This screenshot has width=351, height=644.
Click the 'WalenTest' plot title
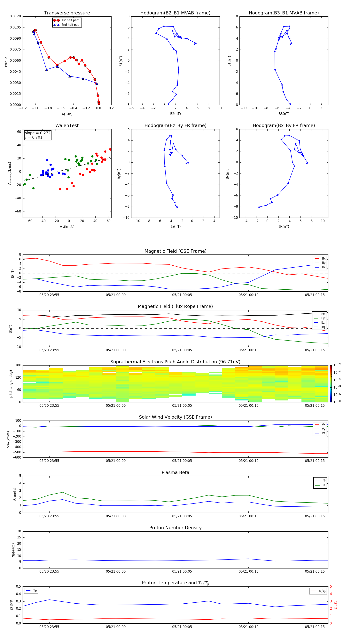67,125
